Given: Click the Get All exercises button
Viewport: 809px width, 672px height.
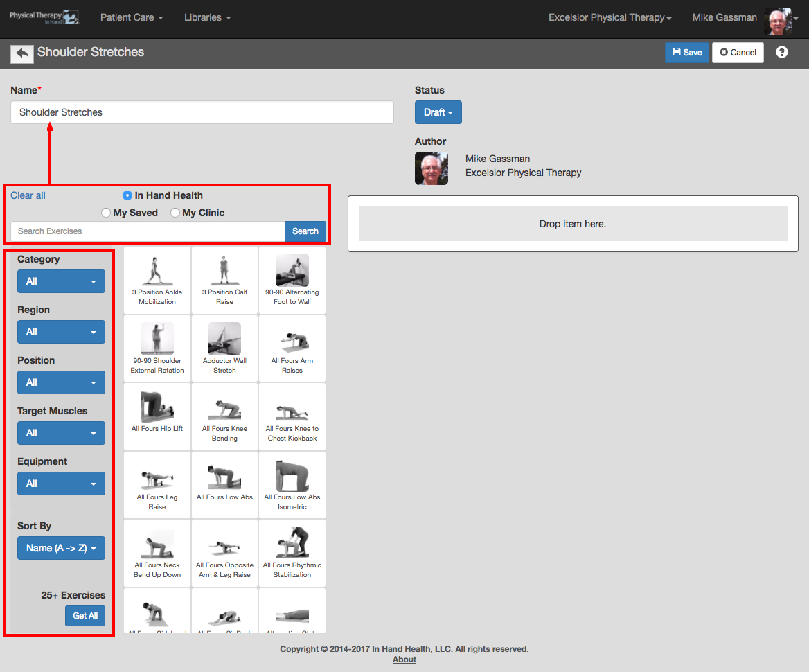Looking at the screenshot, I should coord(85,616).
